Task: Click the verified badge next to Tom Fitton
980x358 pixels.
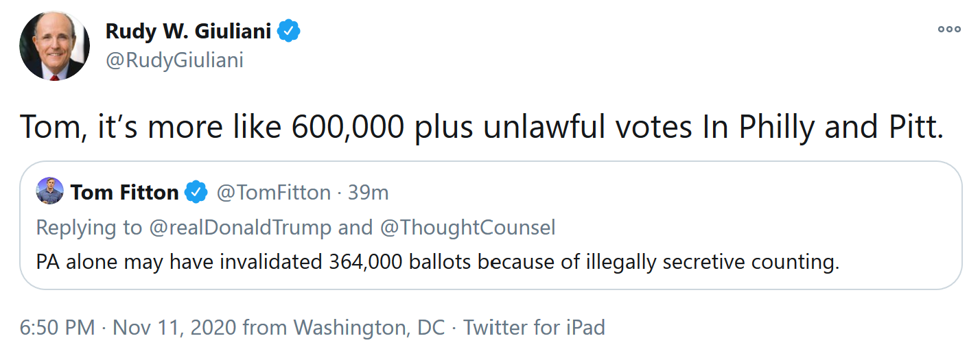Action: click(x=196, y=193)
